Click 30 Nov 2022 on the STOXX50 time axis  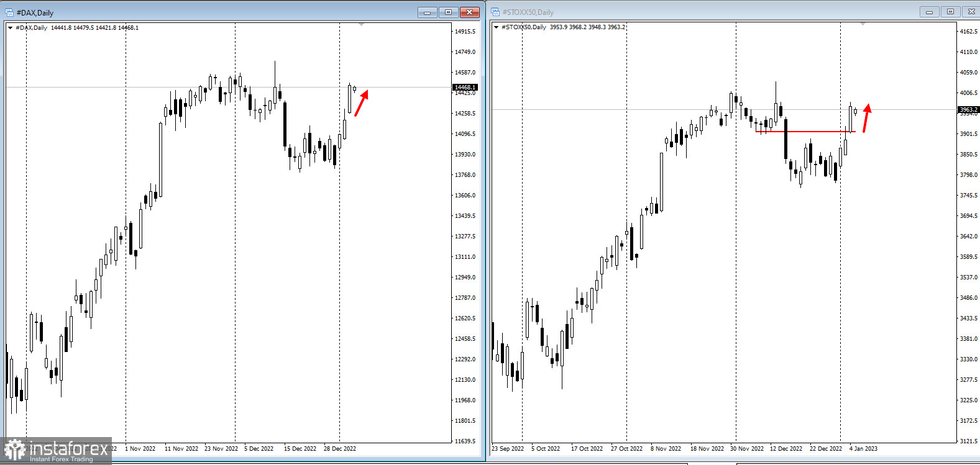click(747, 449)
